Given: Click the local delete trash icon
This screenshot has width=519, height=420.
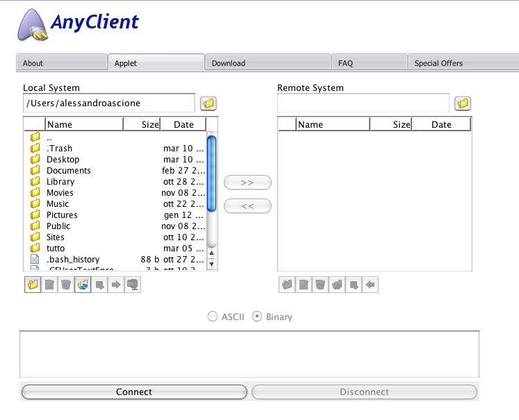Looking at the screenshot, I should click(x=66, y=285).
